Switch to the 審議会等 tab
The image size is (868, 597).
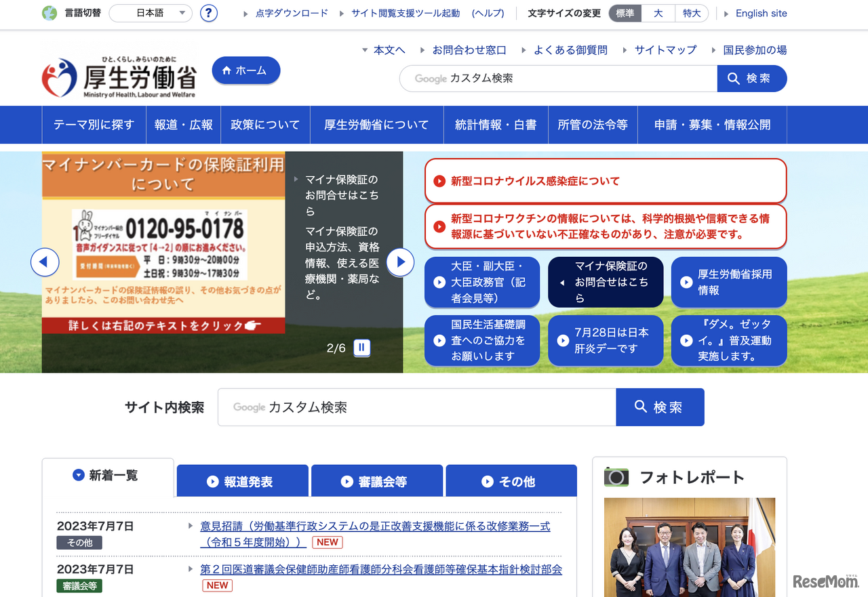click(376, 480)
